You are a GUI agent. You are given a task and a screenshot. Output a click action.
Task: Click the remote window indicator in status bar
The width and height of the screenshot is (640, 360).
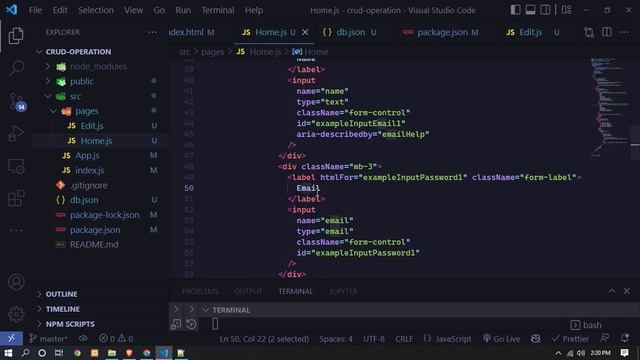(11, 338)
